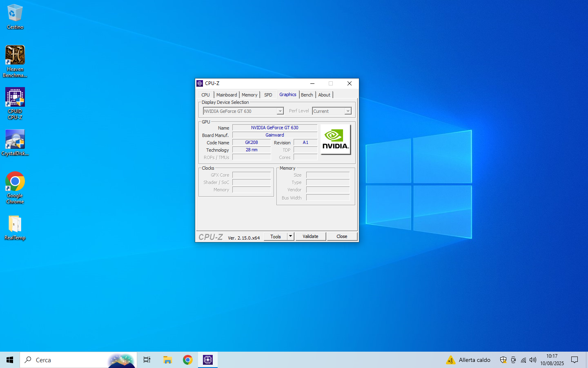Click the Cerca search box
Viewport: 588px width, 368px height.
pos(78,360)
